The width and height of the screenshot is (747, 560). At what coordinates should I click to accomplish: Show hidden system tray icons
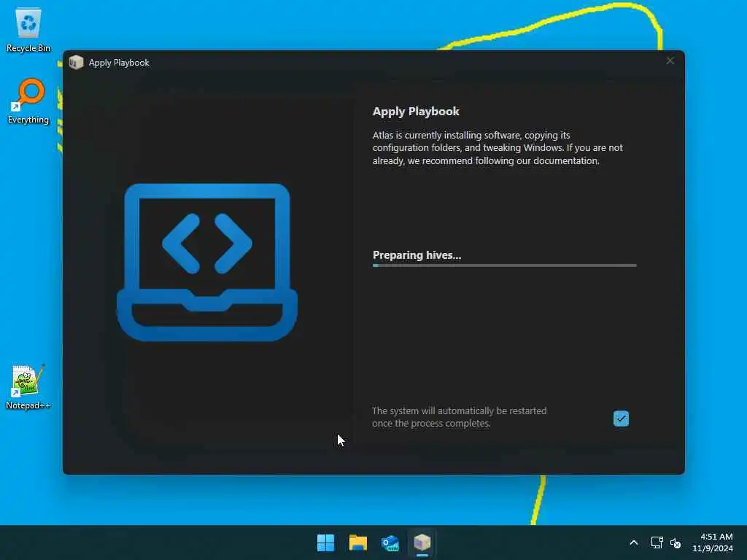pyautogui.click(x=634, y=542)
